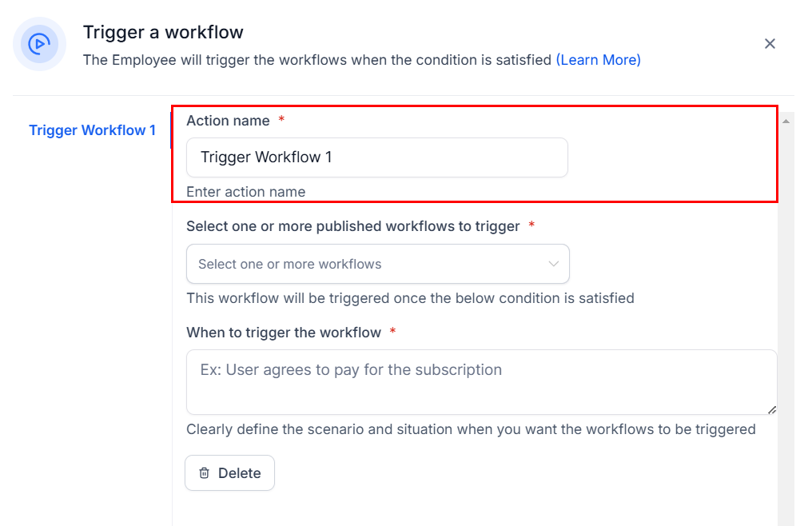
Task: Open the Select one or more workflows dropdown
Action: click(x=377, y=264)
